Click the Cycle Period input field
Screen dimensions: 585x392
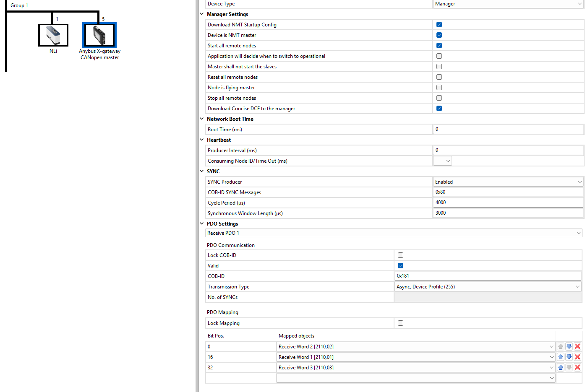pos(508,202)
